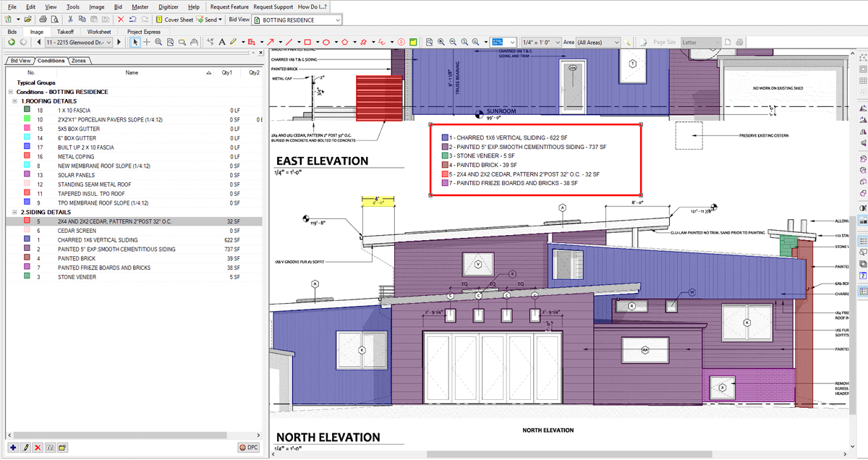
Task: Click the Print icon in toolbar
Action: tap(43, 20)
